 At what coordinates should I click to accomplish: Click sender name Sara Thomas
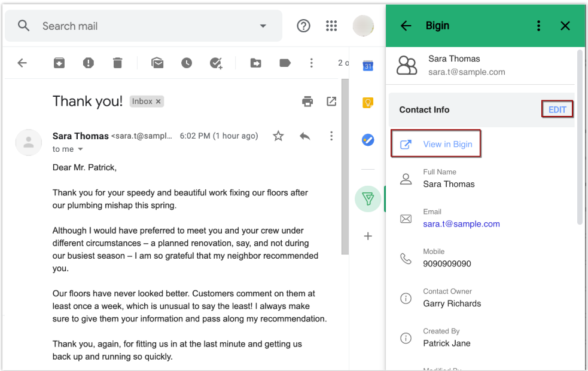(x=80, y=136)
